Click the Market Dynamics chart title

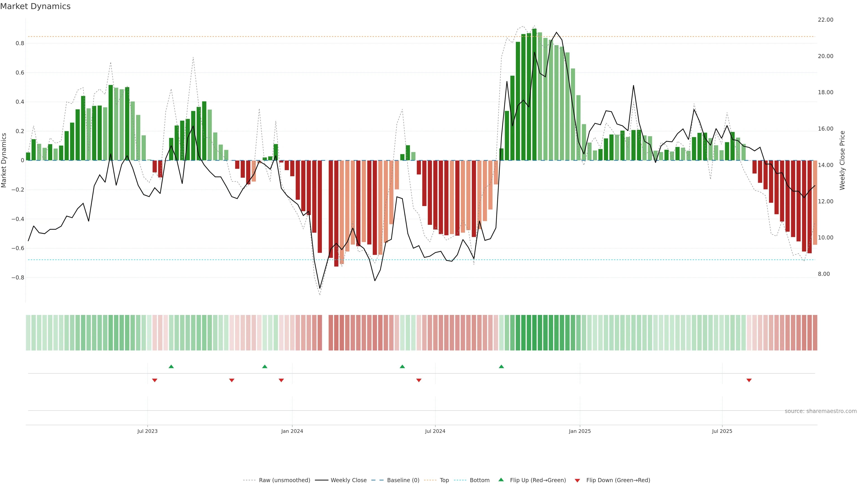(35, 6)
